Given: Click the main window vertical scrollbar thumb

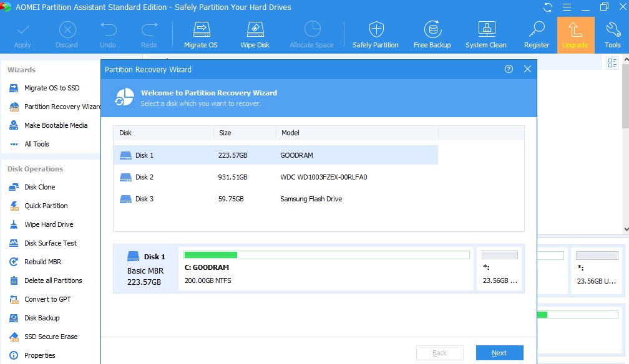Looking at the screenshot, I should click(627, 96).
